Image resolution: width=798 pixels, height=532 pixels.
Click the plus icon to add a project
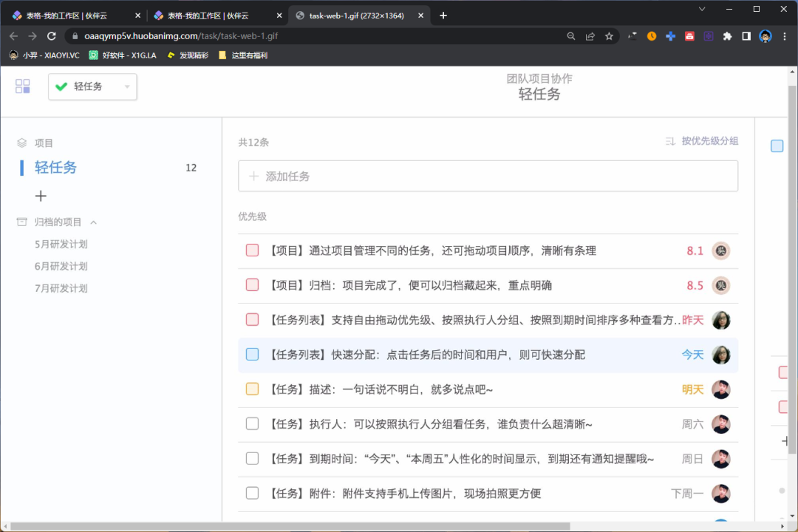coord(41,195)
